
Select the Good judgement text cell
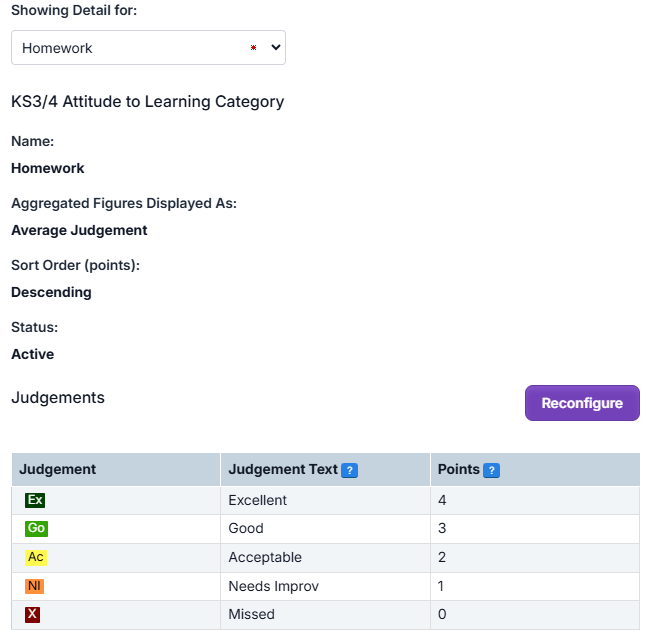coord(246,528)
